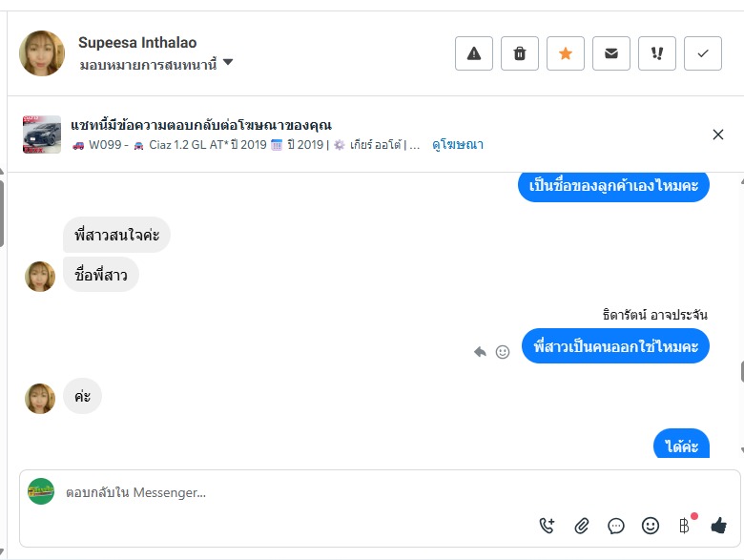744x560 pixels.
Task: Close the ad reply banner
Action: tap(718, 135)
